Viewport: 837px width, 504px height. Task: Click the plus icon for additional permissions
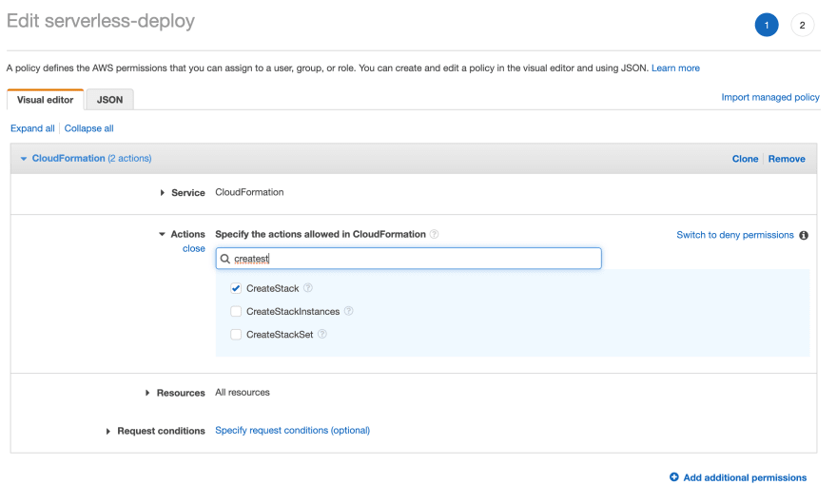(x=674, y=476)
